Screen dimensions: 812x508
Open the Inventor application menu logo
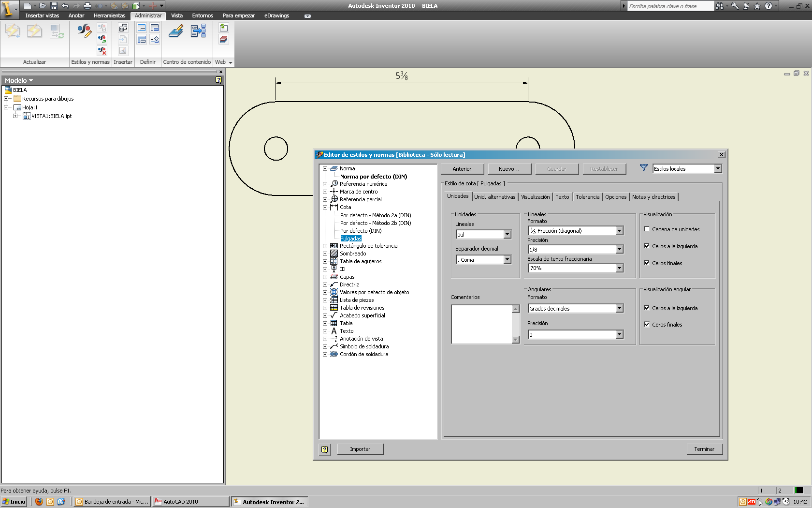click(8, 9)
